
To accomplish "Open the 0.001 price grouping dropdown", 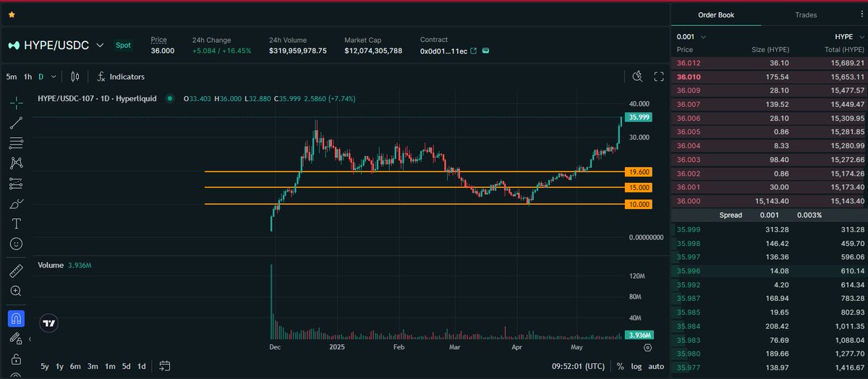I will pos(692,37).
